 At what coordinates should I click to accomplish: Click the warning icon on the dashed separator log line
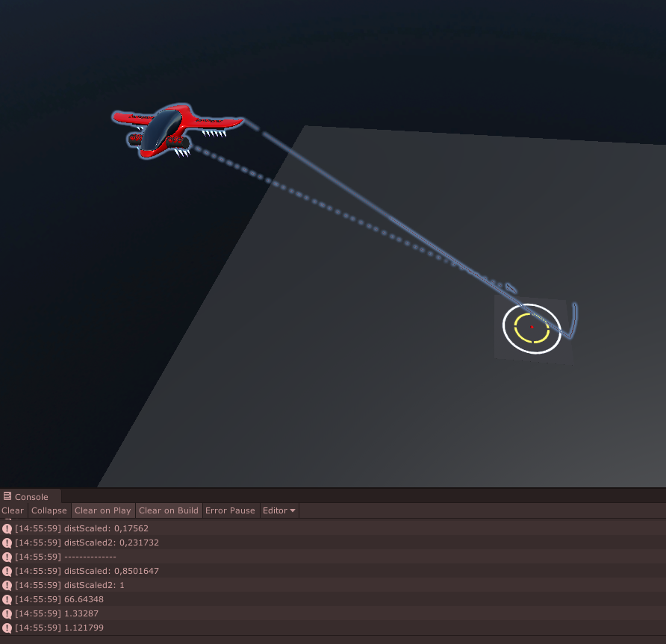(x=7, y=557)
